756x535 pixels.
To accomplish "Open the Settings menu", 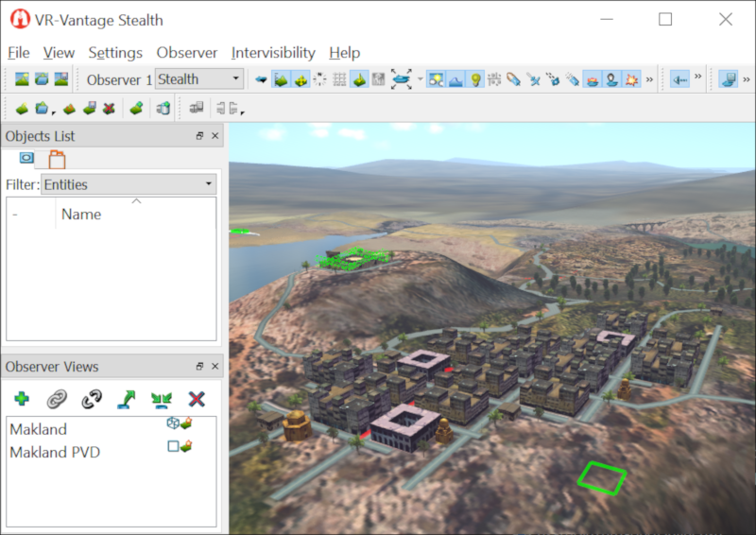I will (x=115, y=53).
